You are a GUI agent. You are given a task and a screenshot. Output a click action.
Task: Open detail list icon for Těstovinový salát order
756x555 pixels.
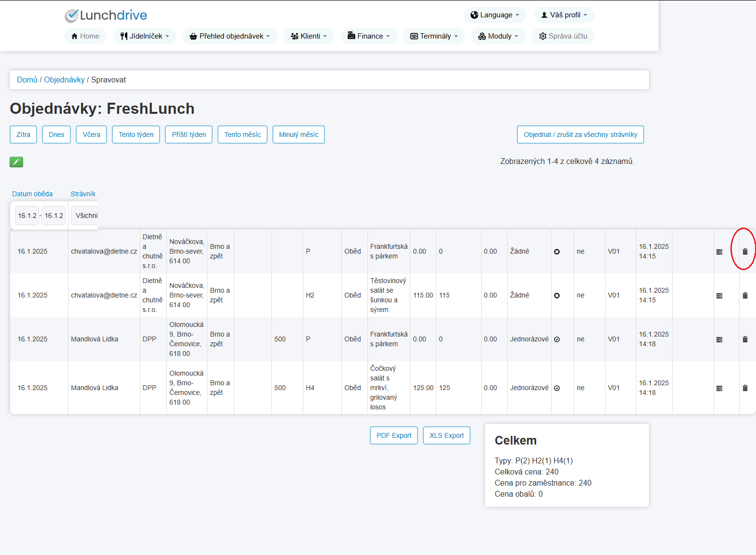[x=719, y=296]
